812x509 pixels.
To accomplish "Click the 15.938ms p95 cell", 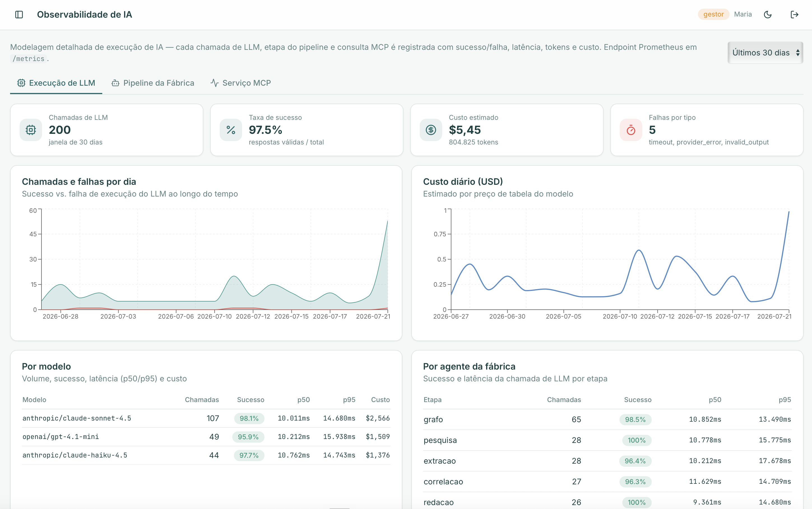I will (339, 436).
